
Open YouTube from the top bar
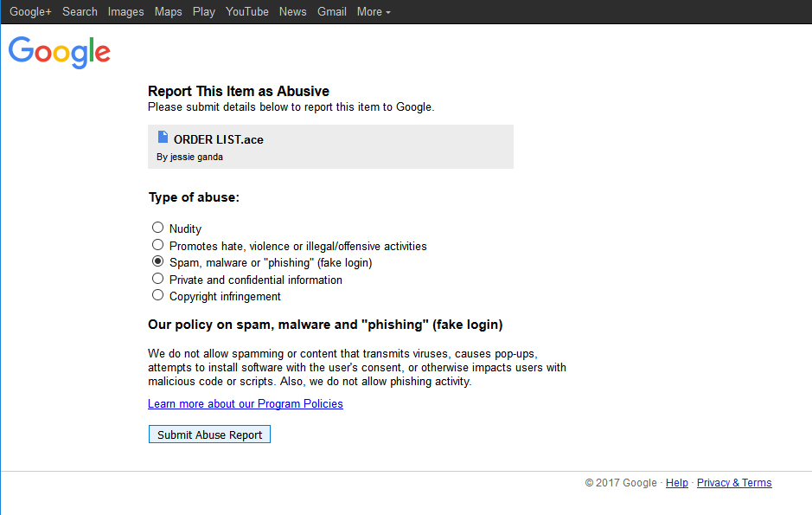coord(247,12)
